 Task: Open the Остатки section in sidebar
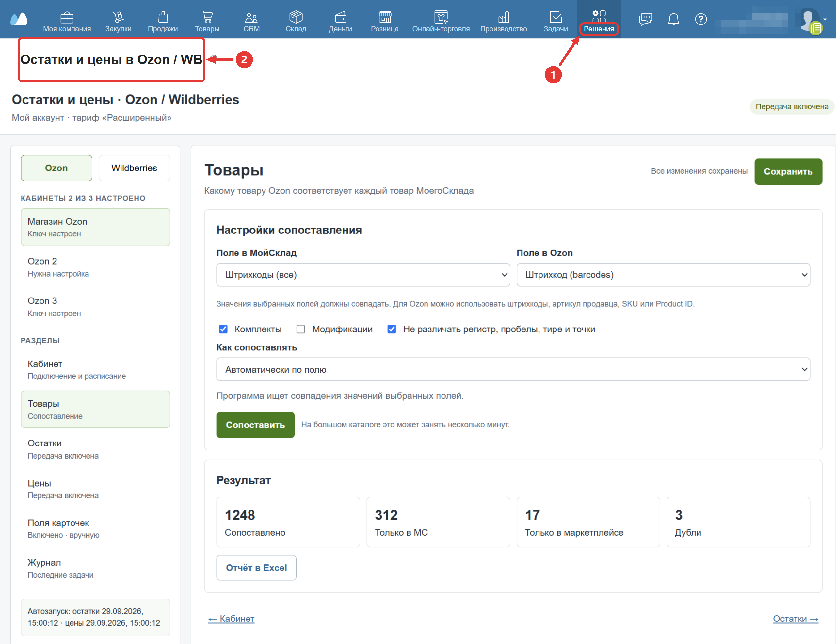tap(95, 449)
